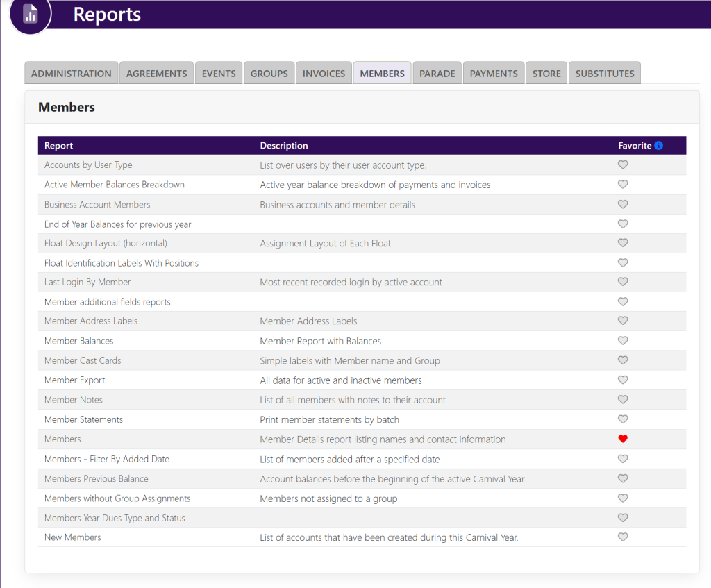Click the Reports chart icon in header
The width and height of the screenshot is (711, 588).
(x=30, y=13)
